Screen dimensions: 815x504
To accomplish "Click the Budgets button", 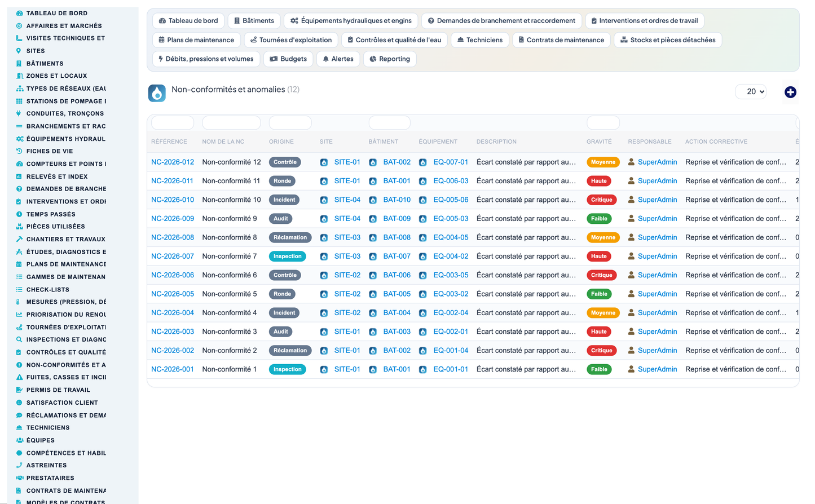I will pos(288,59).
